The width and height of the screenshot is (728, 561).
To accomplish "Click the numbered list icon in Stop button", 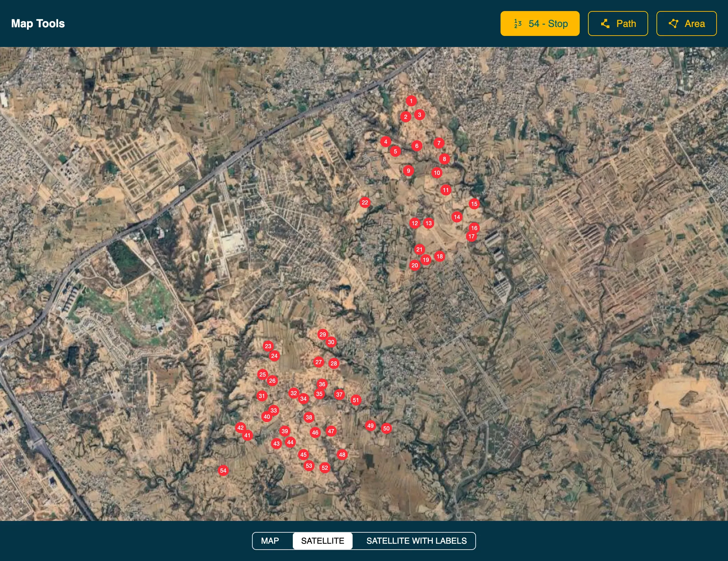I will [x=517, y=23].
